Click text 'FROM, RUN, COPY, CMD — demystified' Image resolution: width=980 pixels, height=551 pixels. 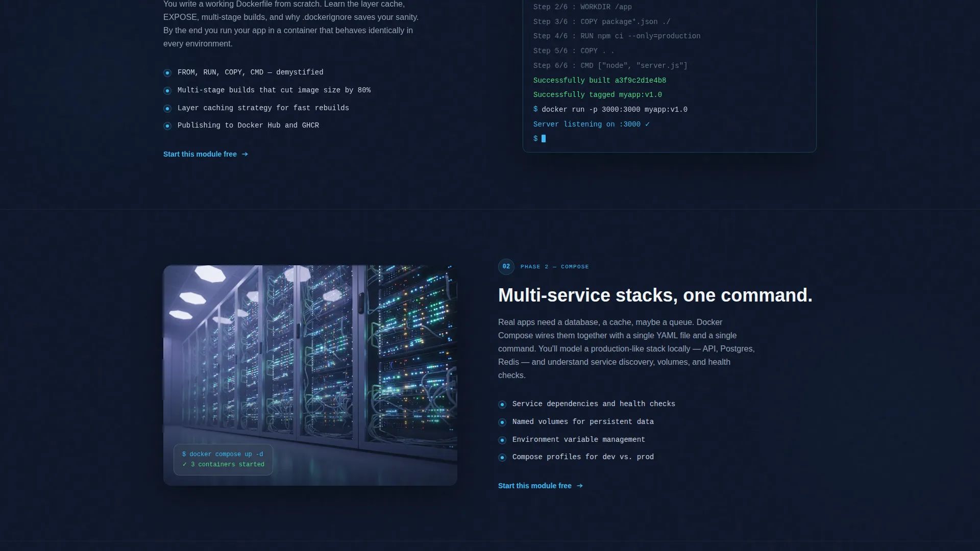pyautogui.click(x=250, y=72)
